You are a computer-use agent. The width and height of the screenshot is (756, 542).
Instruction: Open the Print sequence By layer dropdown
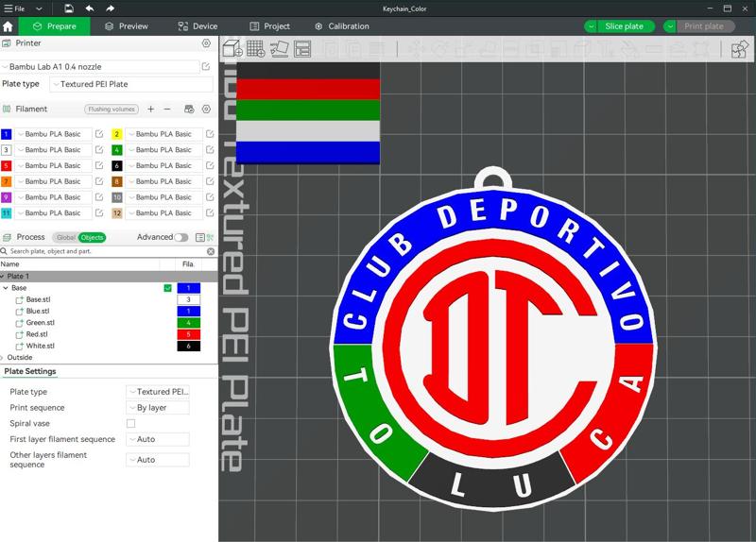coord(158,408)
